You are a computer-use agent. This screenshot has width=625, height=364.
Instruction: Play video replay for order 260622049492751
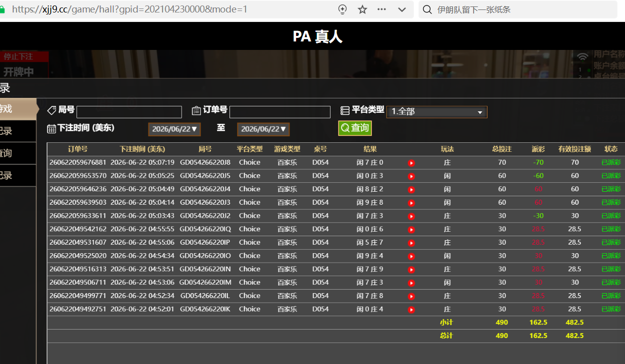click(411, 310)
